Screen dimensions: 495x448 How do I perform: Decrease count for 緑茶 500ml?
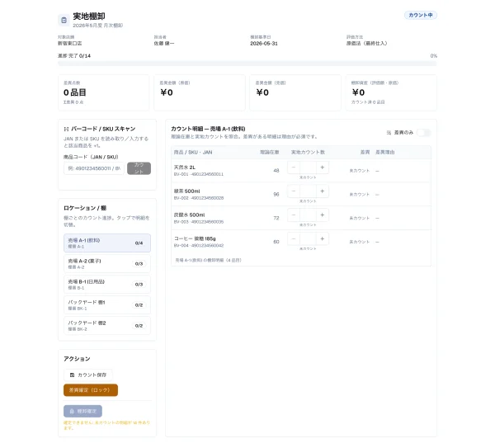pos(294,191)
